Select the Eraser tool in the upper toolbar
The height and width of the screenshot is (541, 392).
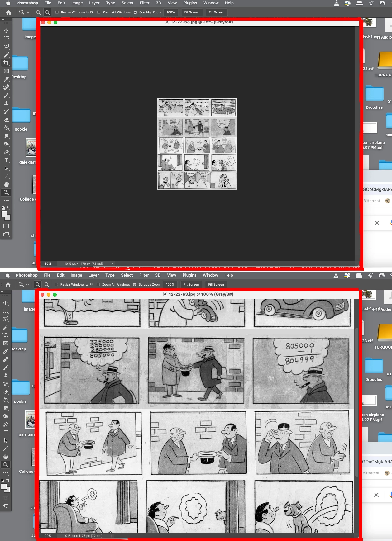pos(6,120)
